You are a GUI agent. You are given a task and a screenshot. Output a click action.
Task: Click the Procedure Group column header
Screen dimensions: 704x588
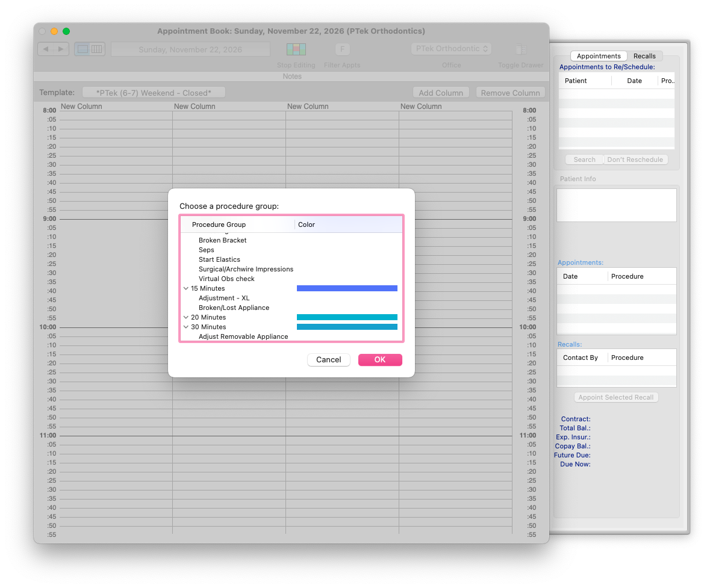pos(237,224)
